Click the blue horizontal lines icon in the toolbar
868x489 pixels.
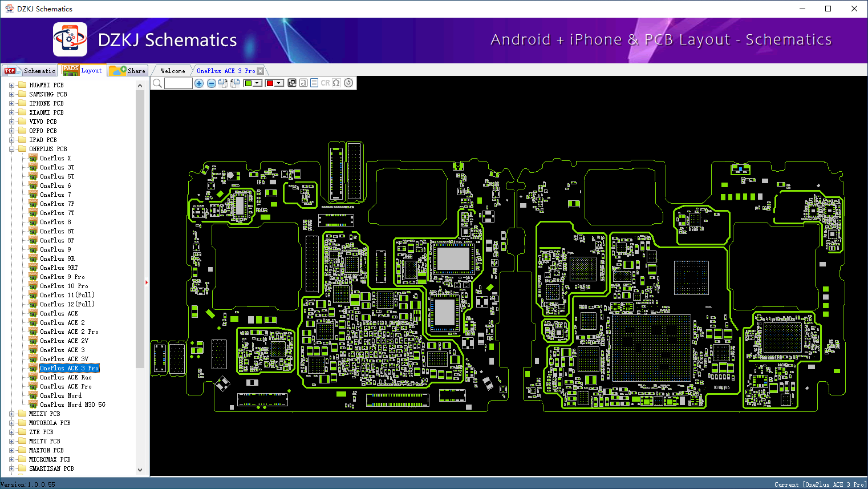click(314, 83)
